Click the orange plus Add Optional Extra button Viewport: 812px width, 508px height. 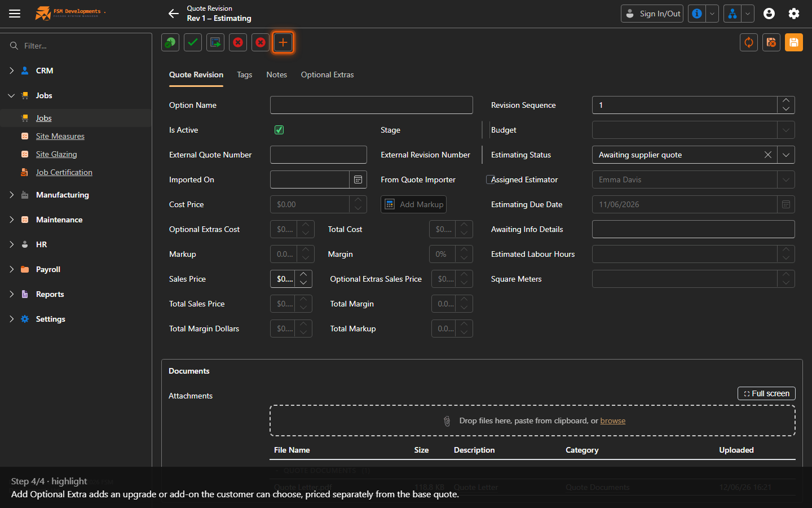click(283, 42)
